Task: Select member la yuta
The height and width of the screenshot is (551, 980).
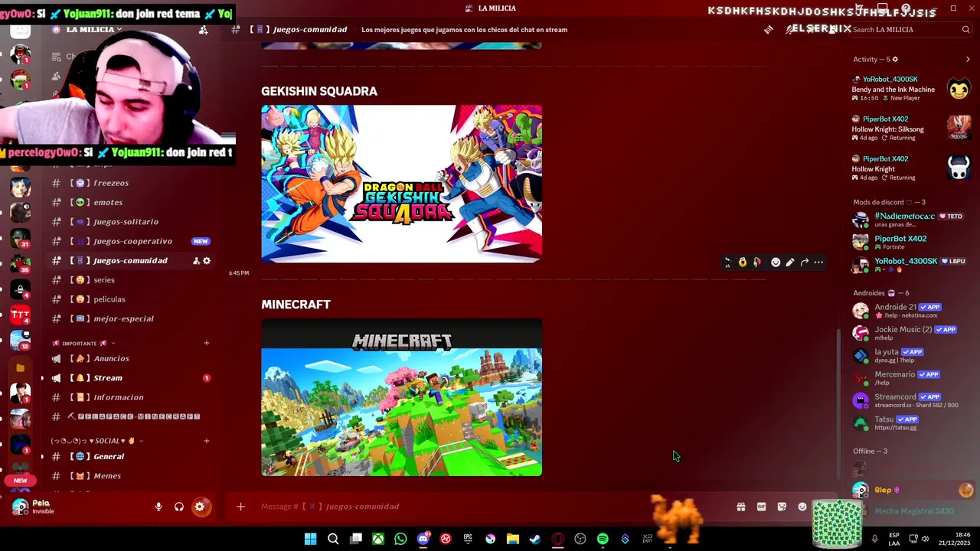Action: [x=911, y=356]
